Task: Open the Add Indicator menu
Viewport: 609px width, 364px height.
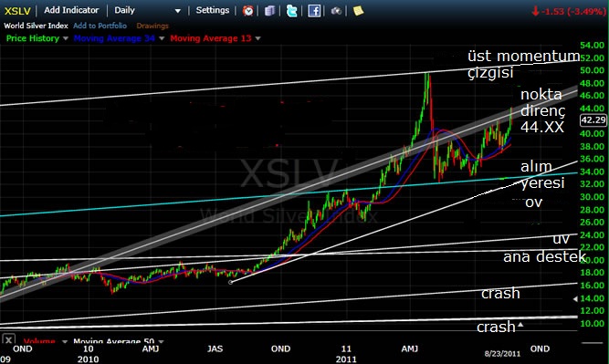Action: (71, 10)
